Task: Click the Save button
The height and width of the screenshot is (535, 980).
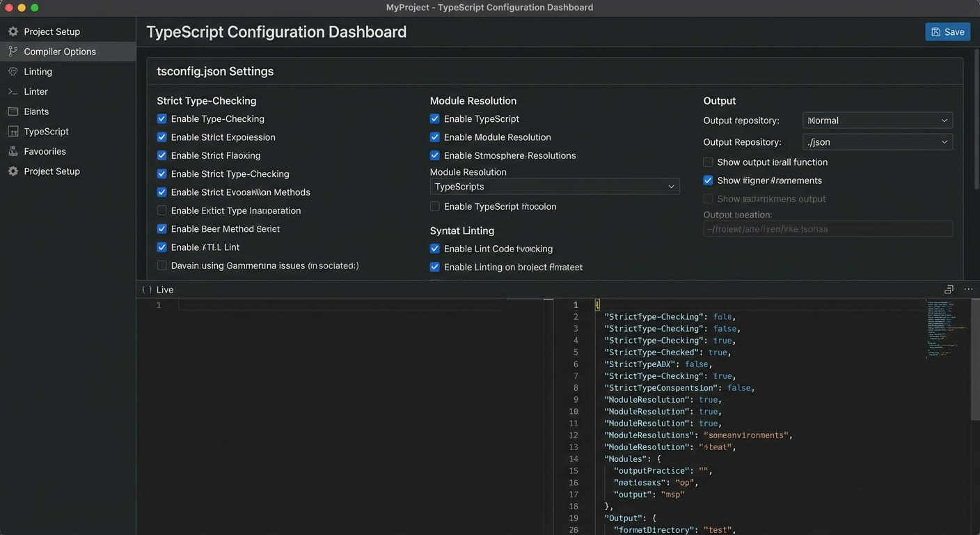Action: [948, 32]
